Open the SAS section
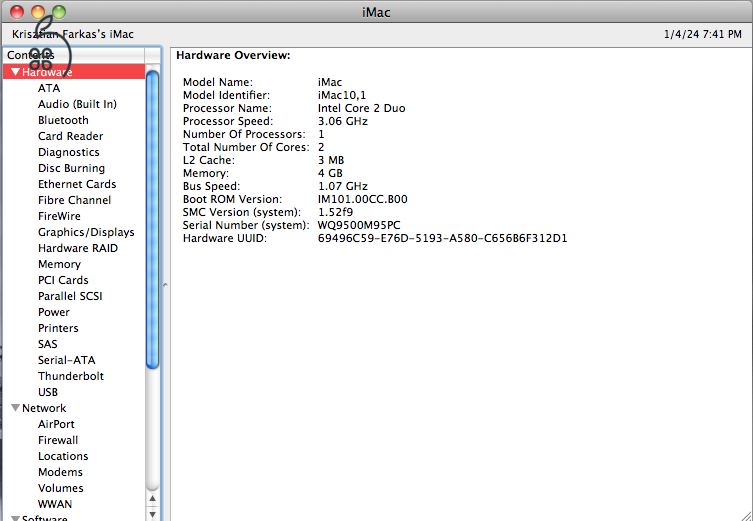This screenshot has width=753, height=521. pos(48,344)
